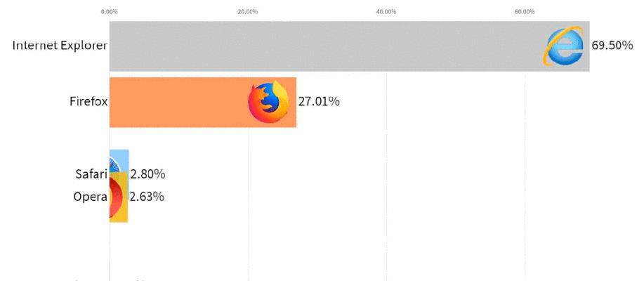Click the orange Firefox bar
Viewport: 644px width, 281px height.
pyautogui.click(x=203, y=103)
